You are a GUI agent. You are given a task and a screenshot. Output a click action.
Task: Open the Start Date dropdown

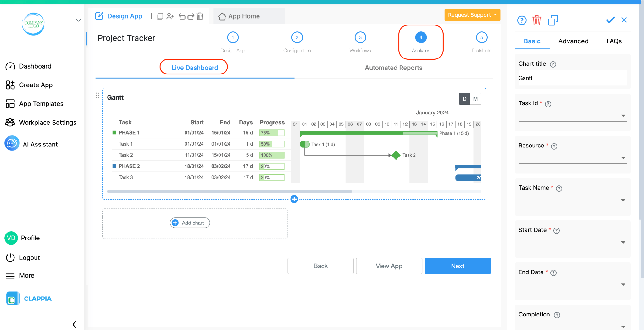[x=573, y=243]
